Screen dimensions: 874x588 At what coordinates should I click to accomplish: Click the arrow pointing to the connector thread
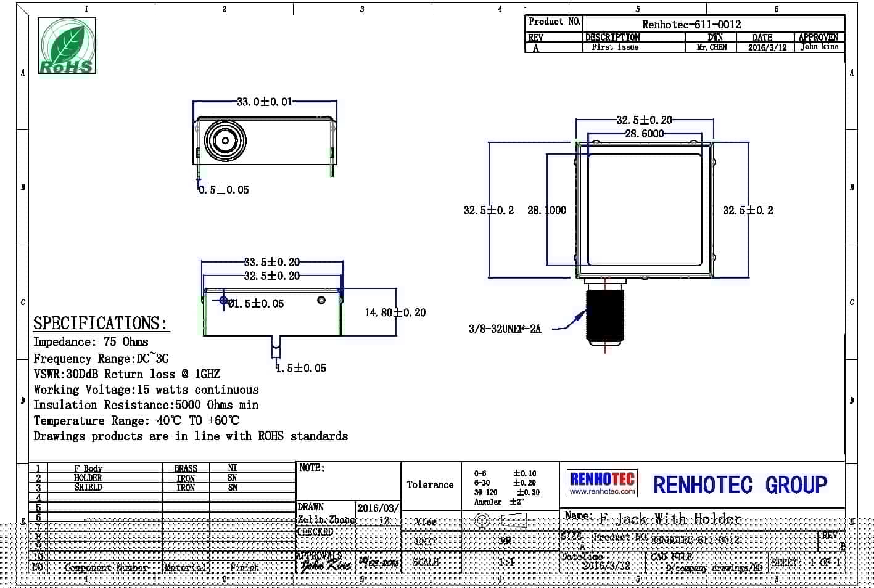tap(571, 322)
